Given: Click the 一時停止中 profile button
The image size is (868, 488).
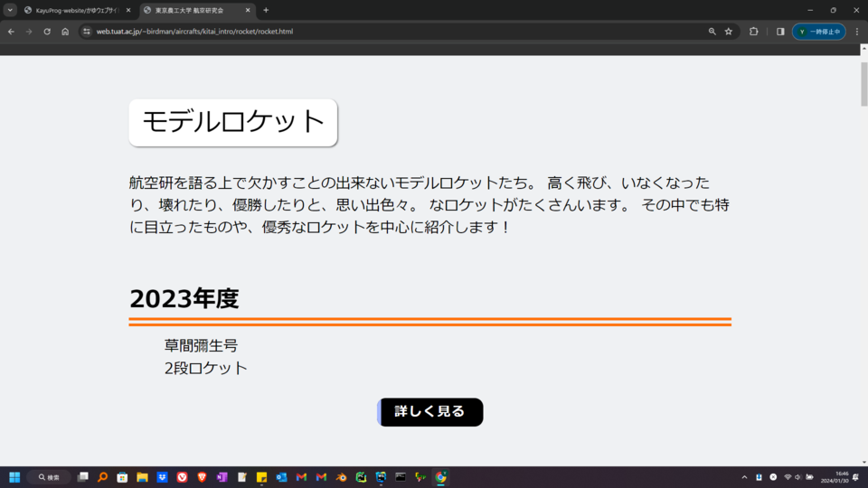Looking at the screenshot, I should [818, 32].
